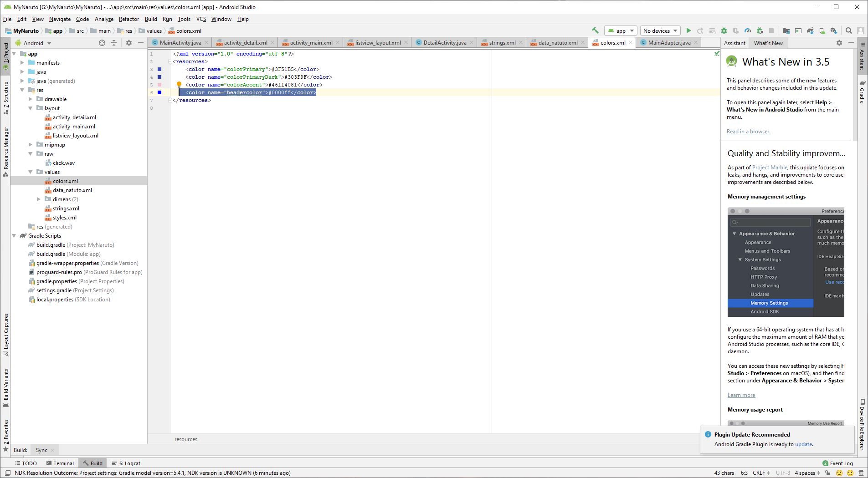Toggle Device File Explorer side tab
The width and height of the screenshot is (868, 478).
(x=863, y=425)
